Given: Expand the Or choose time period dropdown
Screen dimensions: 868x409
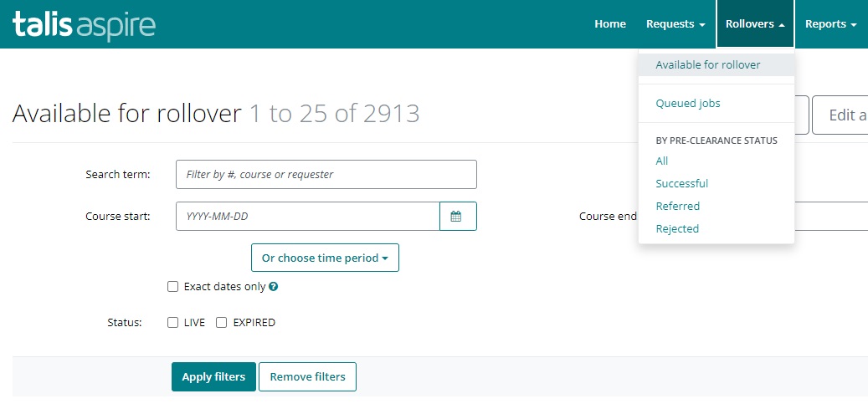Looking at the screenshot, I should click(325, 258).
